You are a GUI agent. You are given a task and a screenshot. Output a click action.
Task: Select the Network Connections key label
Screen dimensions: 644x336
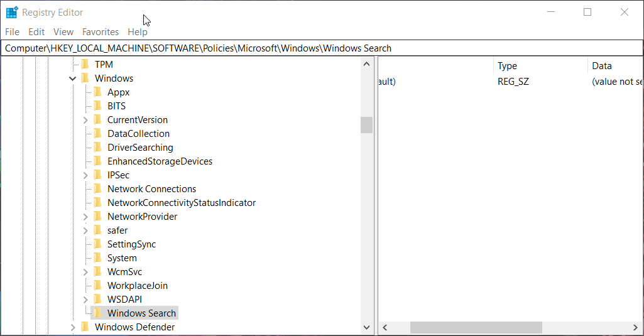[x=151, y=189]
